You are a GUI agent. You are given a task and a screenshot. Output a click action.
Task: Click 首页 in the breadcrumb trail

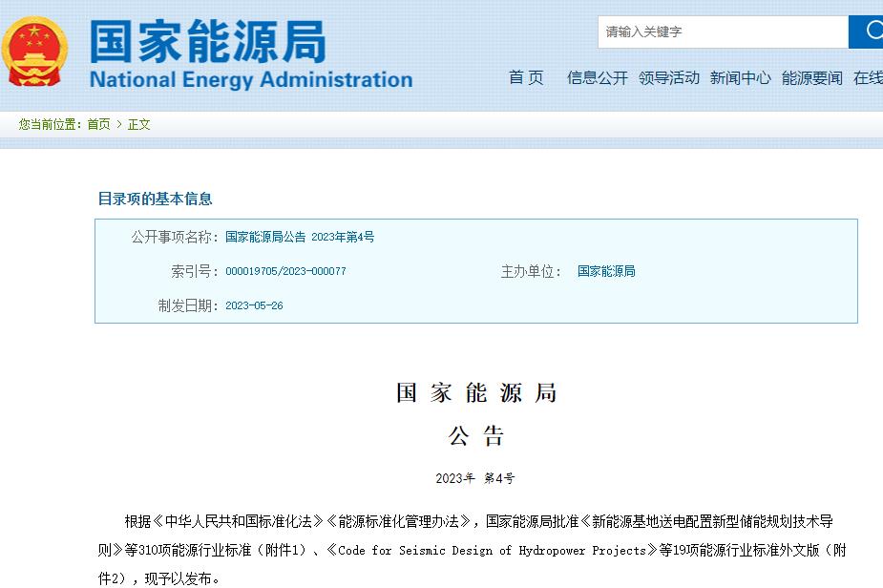[x=99, y=124]
